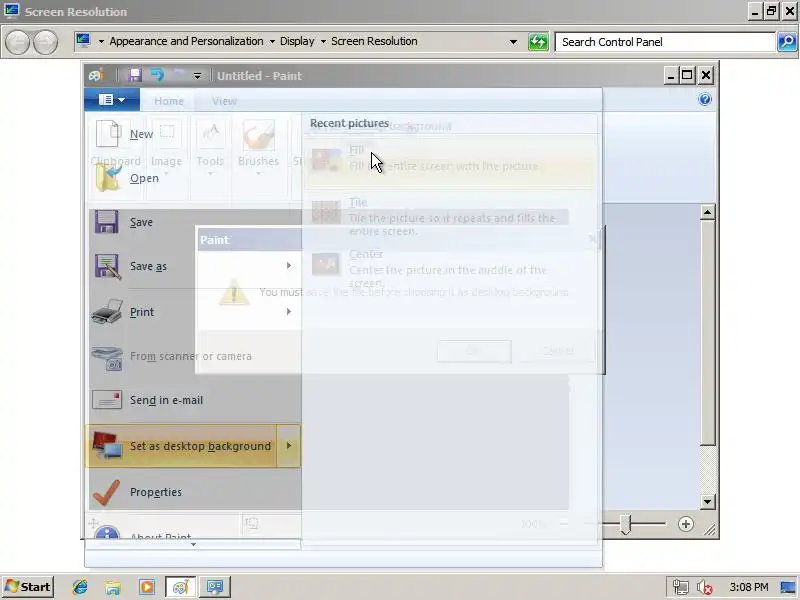
Task: Click the Forward button in Screen Resolution window
Action: coord(45,42)
